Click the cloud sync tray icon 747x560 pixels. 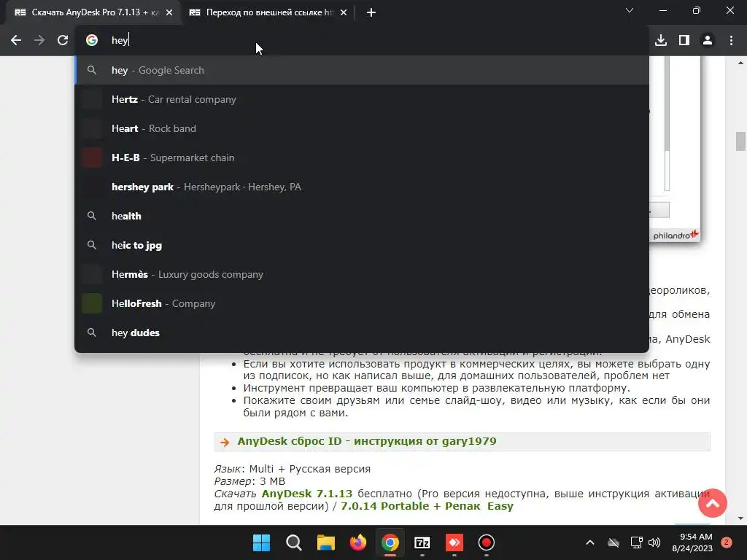(614, 542)
